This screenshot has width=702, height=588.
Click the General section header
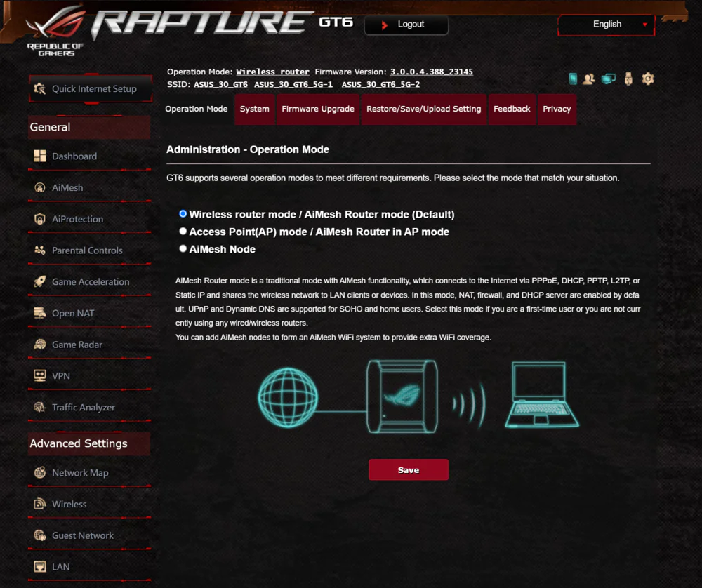[89, 127]
